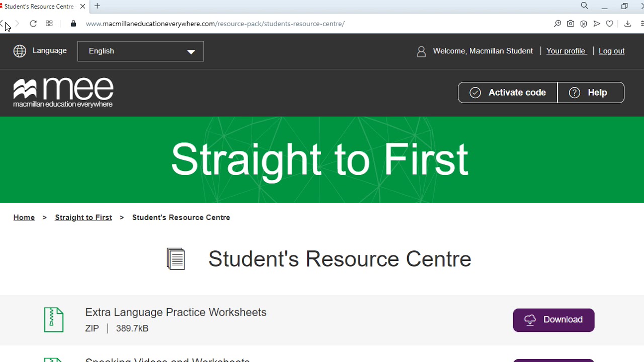Click the page zoom search icon

pyautogui.click(x=557, y=24)
